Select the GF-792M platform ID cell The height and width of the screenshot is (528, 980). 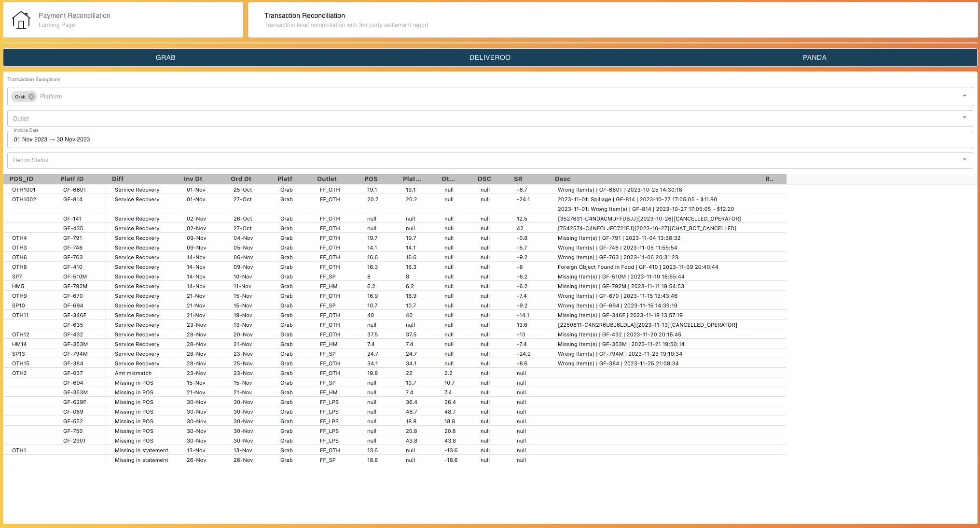(x=75, y=286)
